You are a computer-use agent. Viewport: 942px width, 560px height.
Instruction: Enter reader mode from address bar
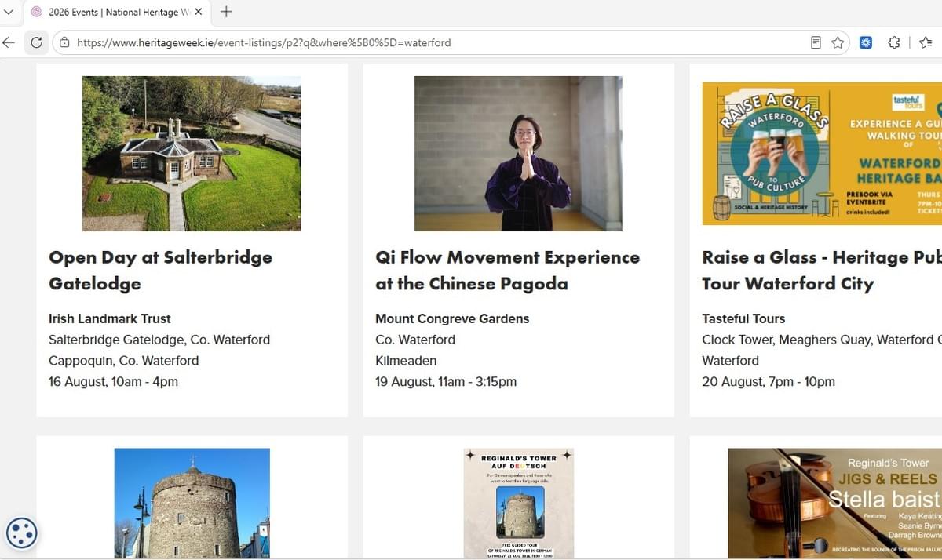tap(816, 42)
